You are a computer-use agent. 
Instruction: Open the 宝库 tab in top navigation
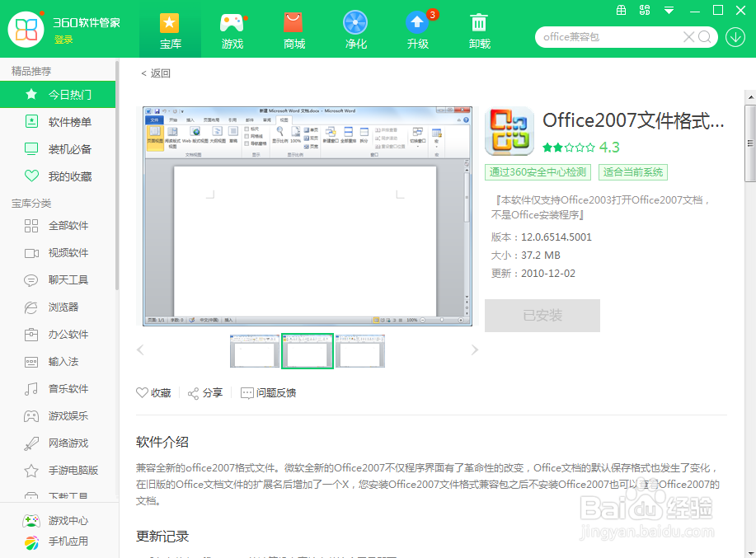(x=170, y=30)
